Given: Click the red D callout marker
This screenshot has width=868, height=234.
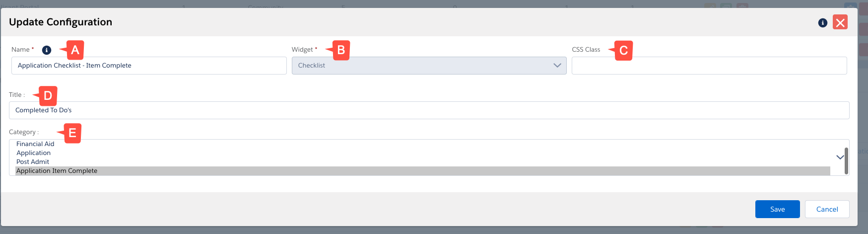Looking at the screenshot, I should click(48, 95).
